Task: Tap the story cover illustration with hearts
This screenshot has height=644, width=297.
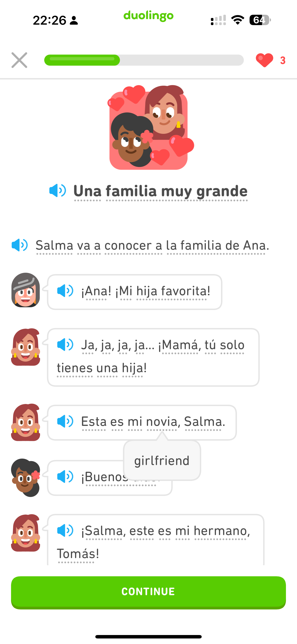Action: 148,128
